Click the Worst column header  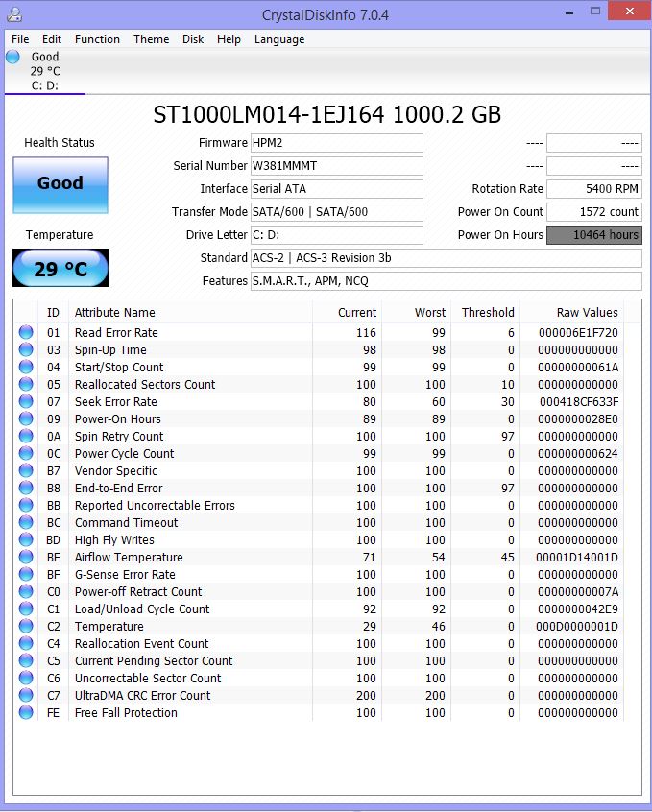pyautogui.click(x=416, y=312)
